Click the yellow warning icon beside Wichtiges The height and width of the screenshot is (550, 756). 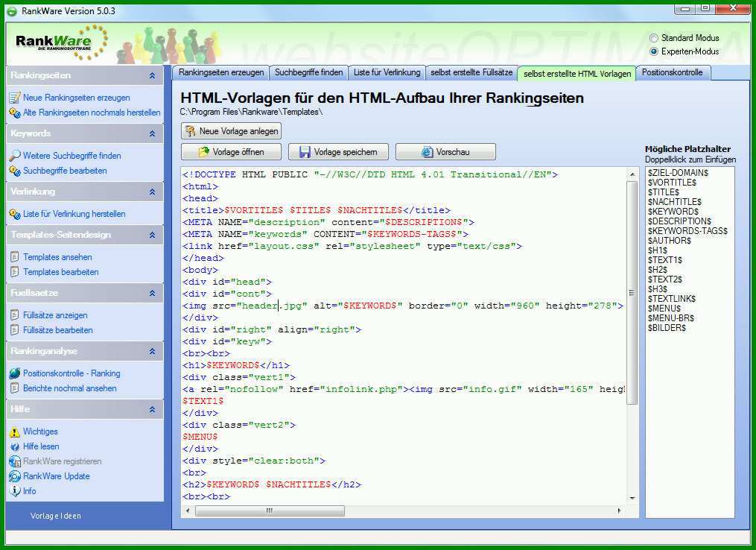[x=15, y=432]
